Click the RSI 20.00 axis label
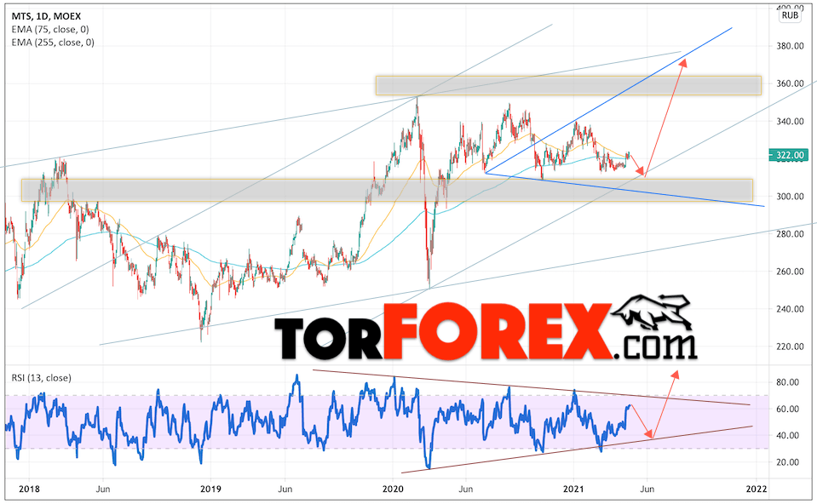This screenshot has width=817, height=504. tap(787, 461)
